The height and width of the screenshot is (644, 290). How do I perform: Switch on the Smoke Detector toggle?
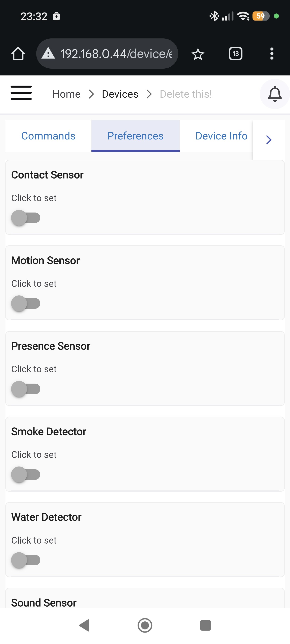click(x=26, y=474)
